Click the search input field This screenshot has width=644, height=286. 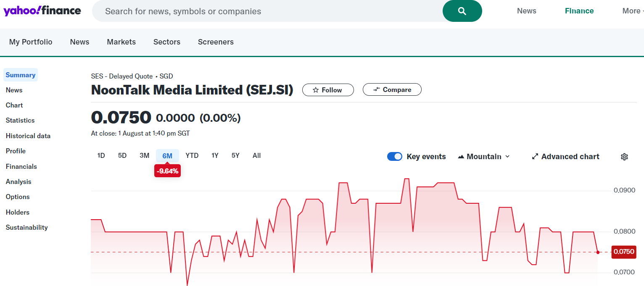tap(267, 11)
